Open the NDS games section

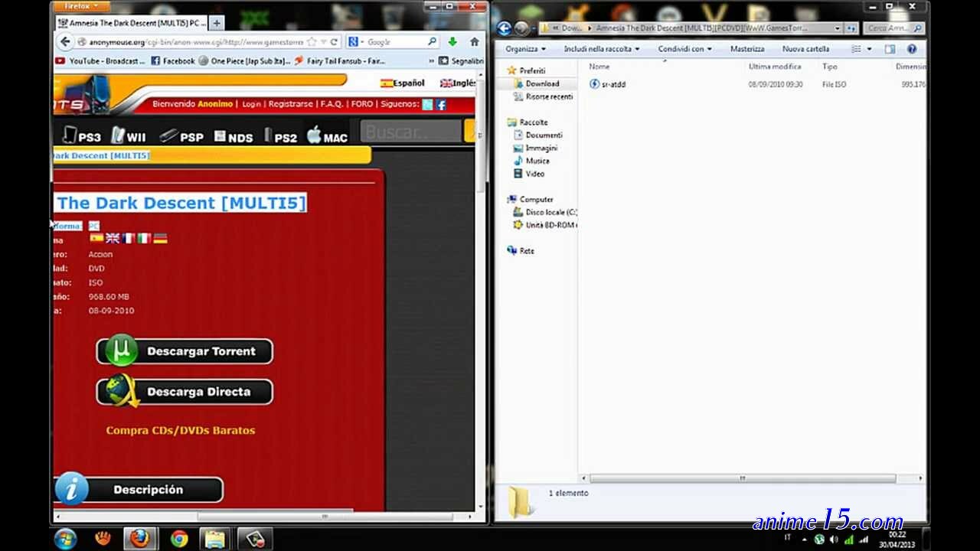pos(234,137)
